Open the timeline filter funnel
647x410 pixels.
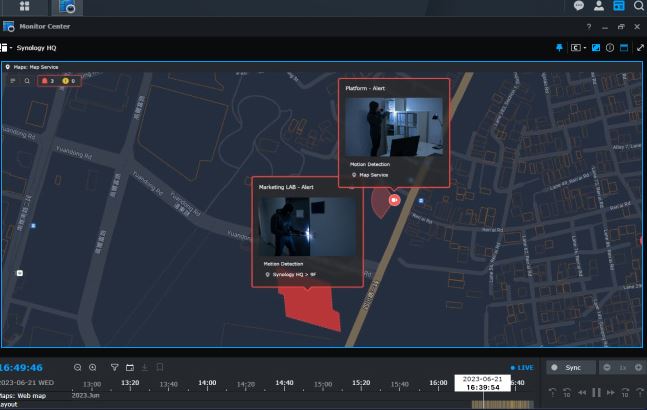tap(114, 367)
